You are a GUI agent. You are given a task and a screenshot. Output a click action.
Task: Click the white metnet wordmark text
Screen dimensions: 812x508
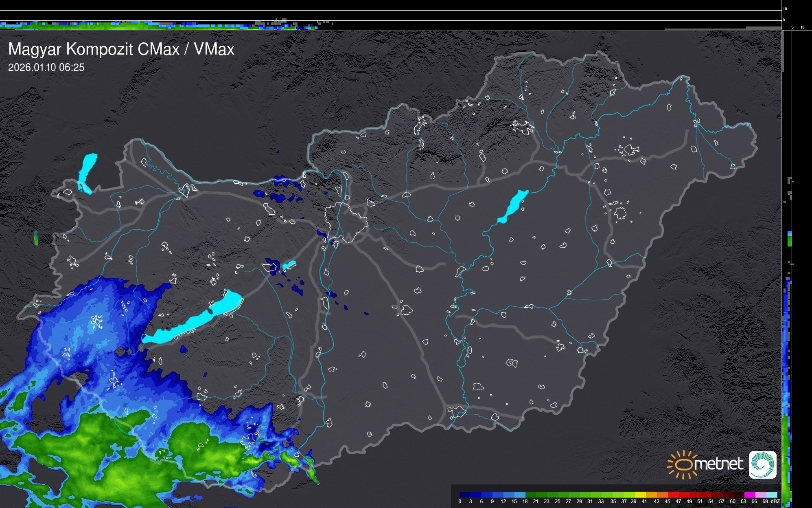(719, 464)
